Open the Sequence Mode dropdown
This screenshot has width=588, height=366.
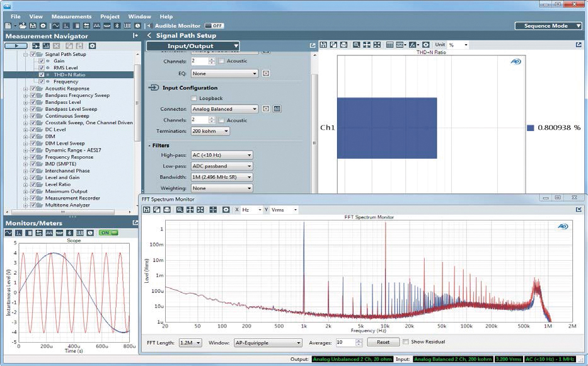pyautogui.click(x=548, y=26)
